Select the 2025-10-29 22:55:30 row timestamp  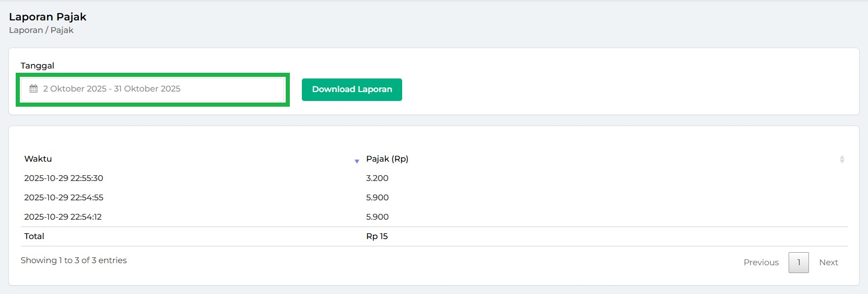pyautogui.click(x=64, y=178)
